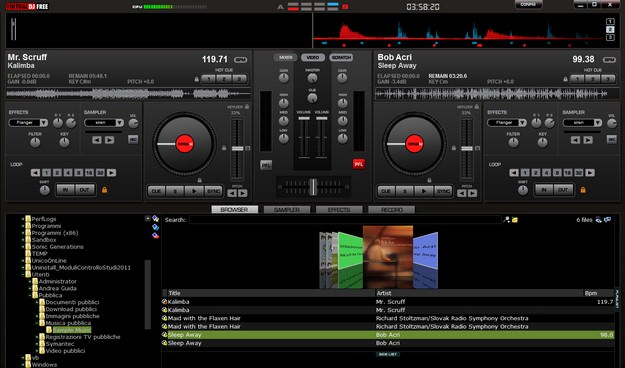Toggle the grey PFL button on left channel
The height and width of the screenshot is (368, 625).
tap(266, 165)
